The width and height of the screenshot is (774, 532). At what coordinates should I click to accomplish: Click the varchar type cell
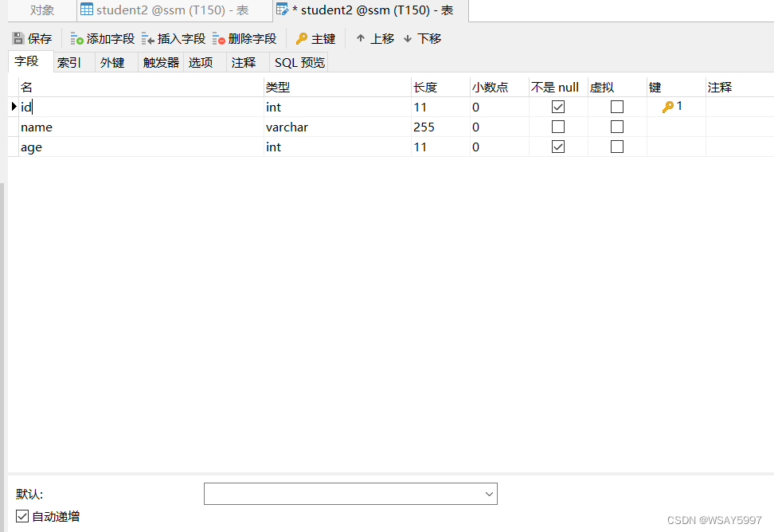pos(338,127)
